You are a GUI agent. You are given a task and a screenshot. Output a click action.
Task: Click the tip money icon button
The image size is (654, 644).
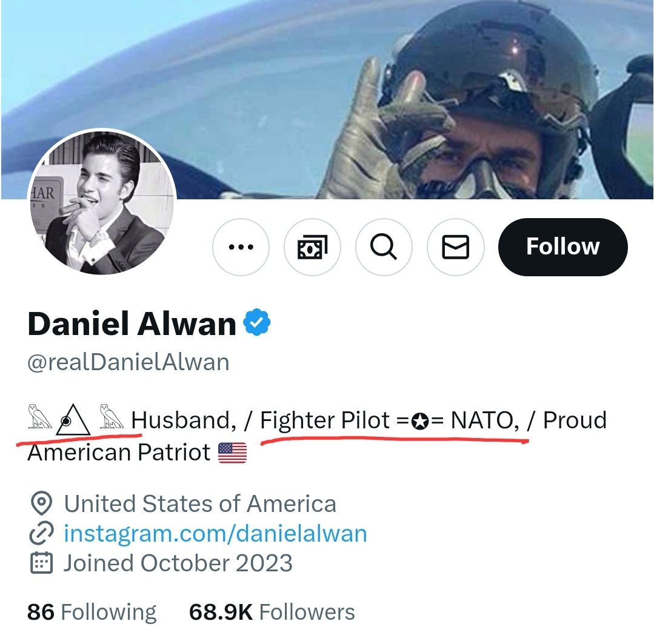click(312, 247)
